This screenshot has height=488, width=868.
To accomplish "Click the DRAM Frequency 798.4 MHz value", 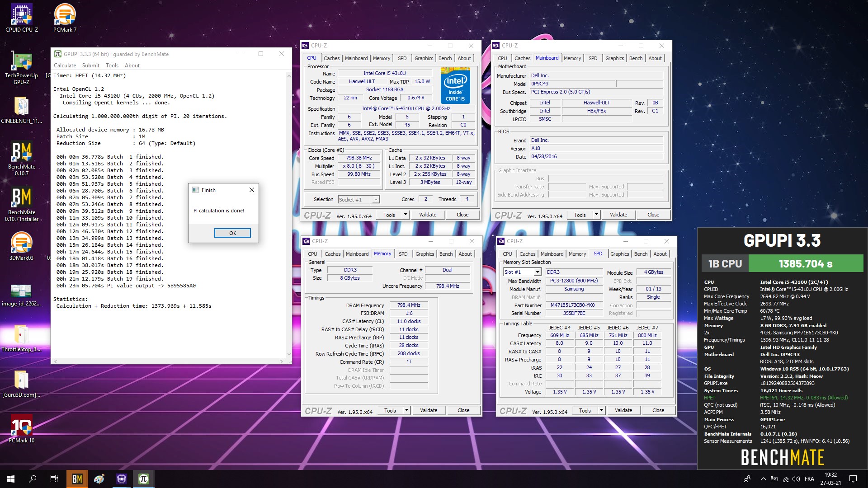I will [409, 305].
